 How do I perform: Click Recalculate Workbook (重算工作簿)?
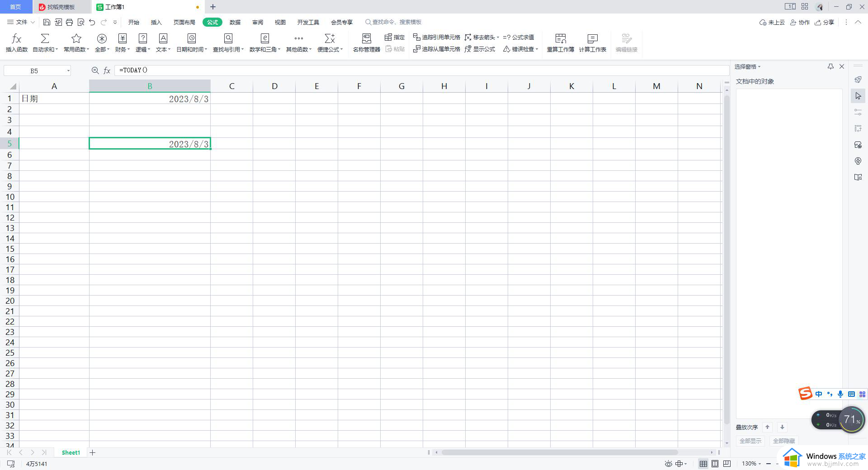[560, 43]
